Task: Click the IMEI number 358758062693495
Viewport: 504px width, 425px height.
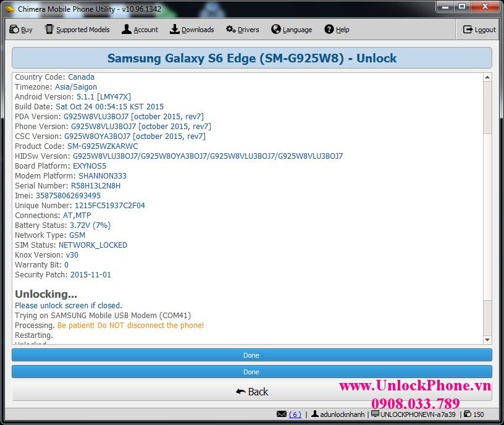Action: coord(68,196)
